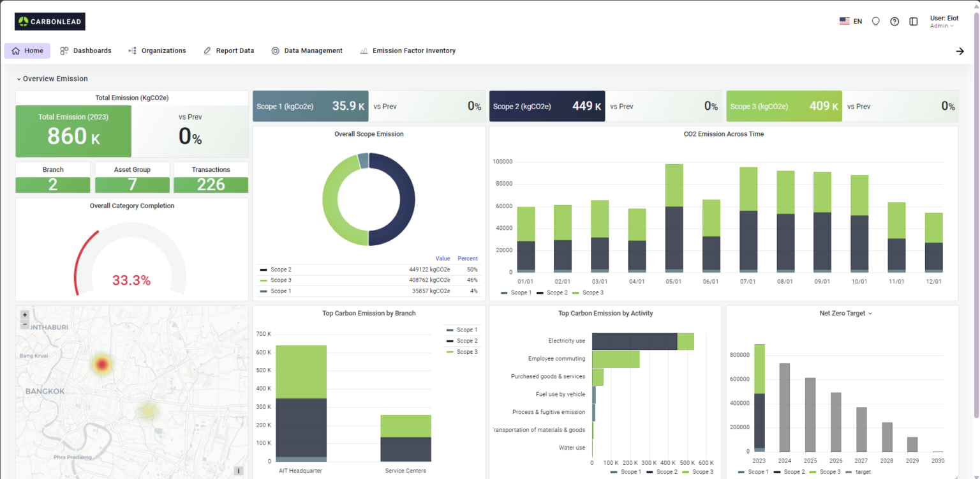The image size is (980, 479).
Task: Click the right arrow at the navigation bar end
Action: (x=960, y=51)
